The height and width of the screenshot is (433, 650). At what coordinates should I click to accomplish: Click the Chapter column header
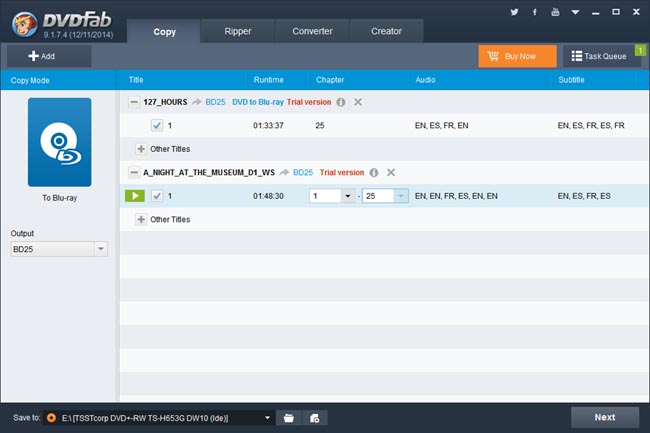(330, 80)
